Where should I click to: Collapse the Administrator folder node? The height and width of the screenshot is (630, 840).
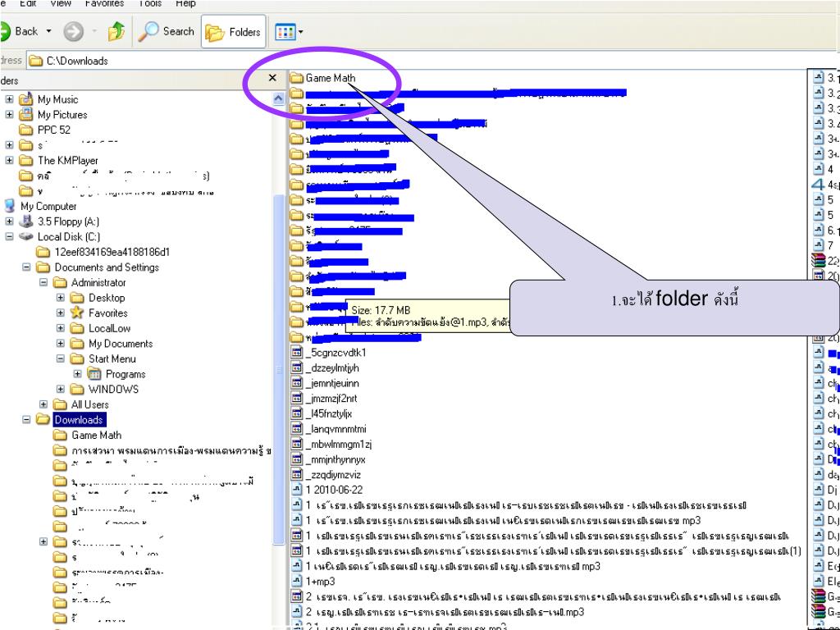(43, 282)
